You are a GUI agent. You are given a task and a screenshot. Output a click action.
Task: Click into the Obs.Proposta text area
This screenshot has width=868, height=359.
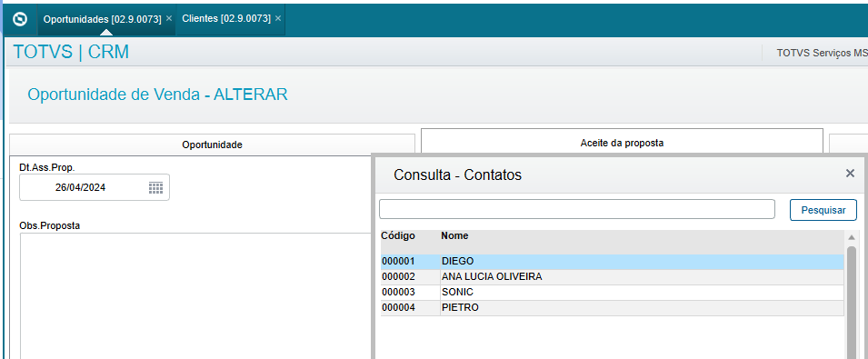(x=196, y=296)
